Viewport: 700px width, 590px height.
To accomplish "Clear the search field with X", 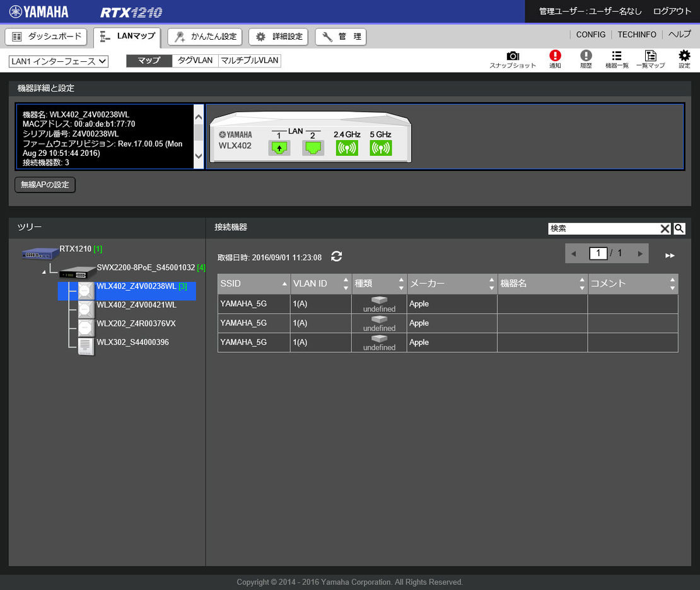I will point(665,228).
